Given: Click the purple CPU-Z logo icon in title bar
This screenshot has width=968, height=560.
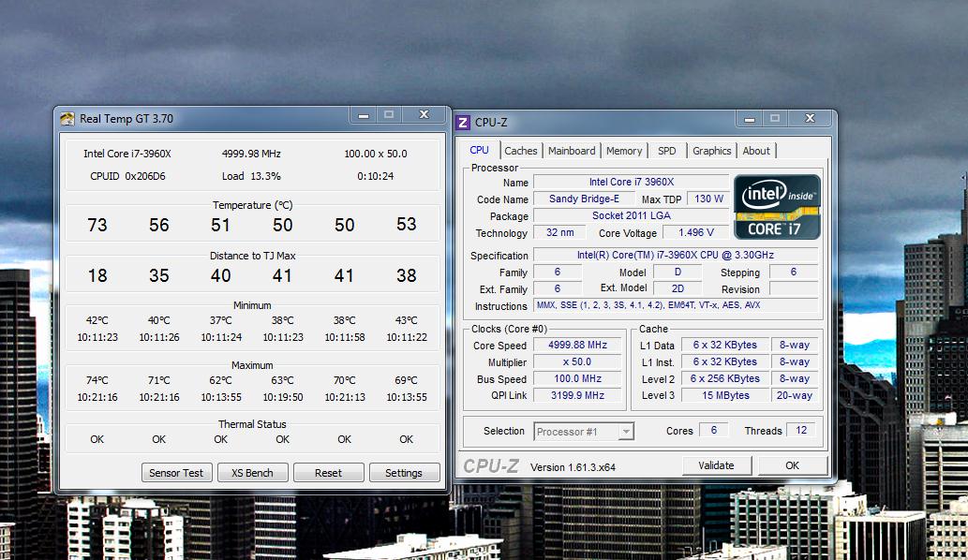Looking at the screenshot, I should [462, 122].
